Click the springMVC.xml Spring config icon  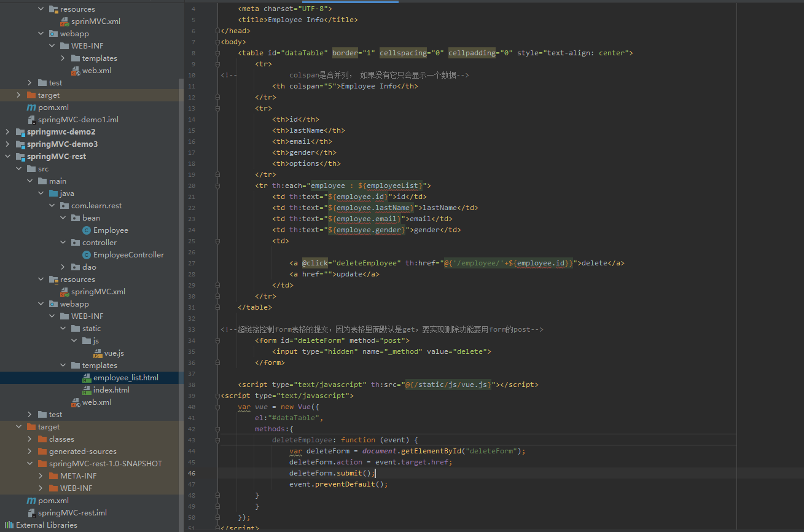(64, 292)
